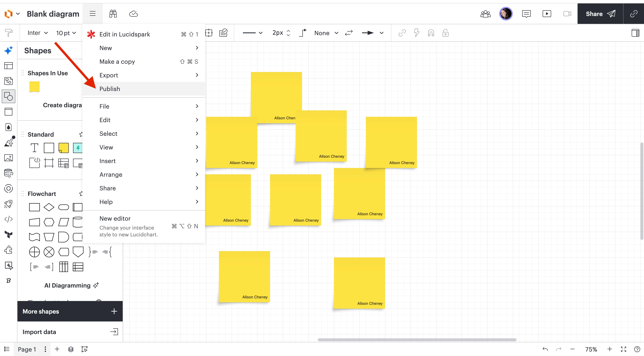
Task: Open the puzzle piece integrations icon
Action: 9,250
